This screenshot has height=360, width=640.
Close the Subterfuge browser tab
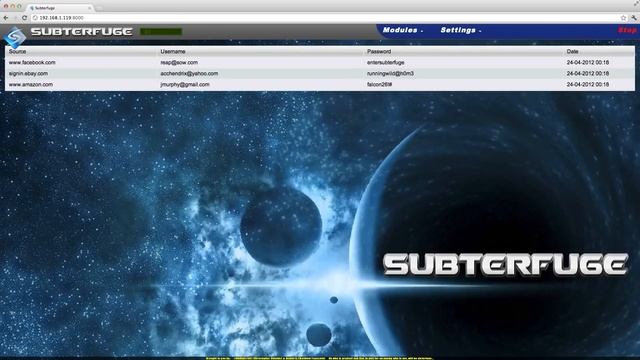tap(89, 8)
